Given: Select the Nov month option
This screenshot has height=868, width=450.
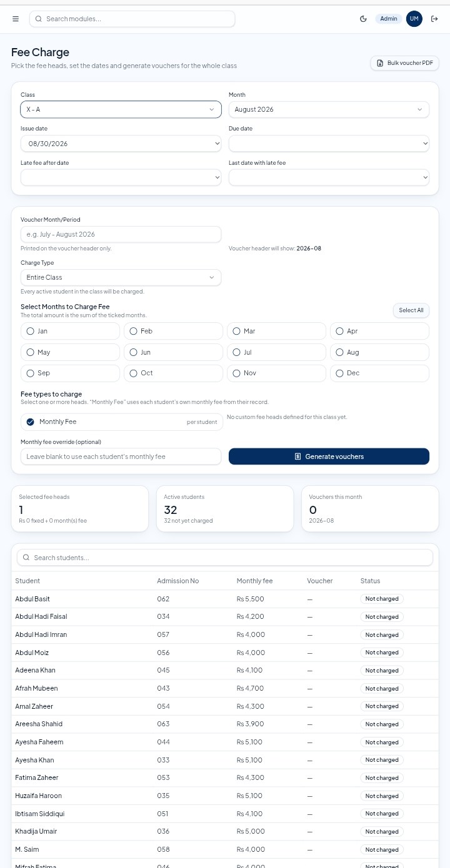Looking at the screenshot, I should click(276, 373).
